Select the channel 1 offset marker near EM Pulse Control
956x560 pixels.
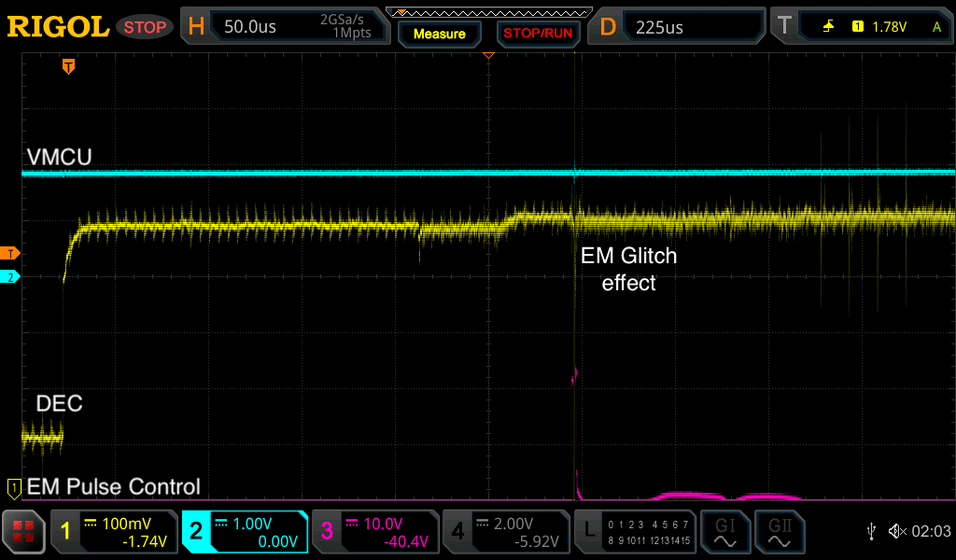14,486
